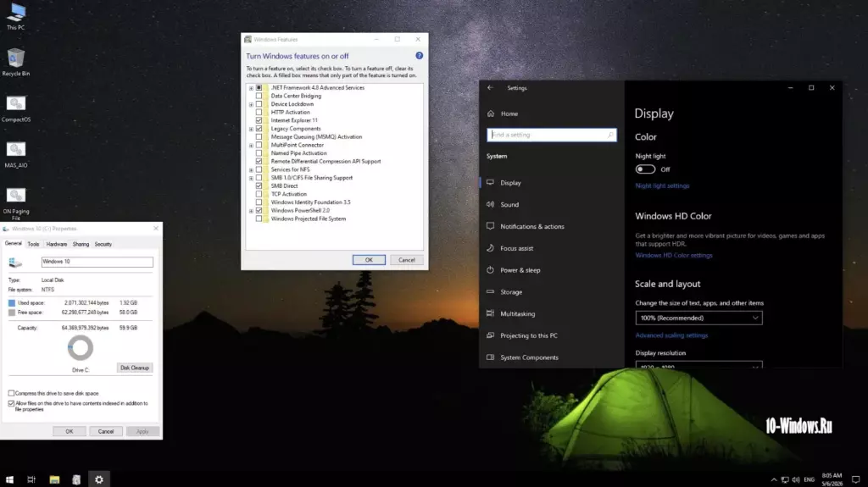The image size is (868, 487).
Task: Toggle HTTP Activation checkbox
Action: 259,112
